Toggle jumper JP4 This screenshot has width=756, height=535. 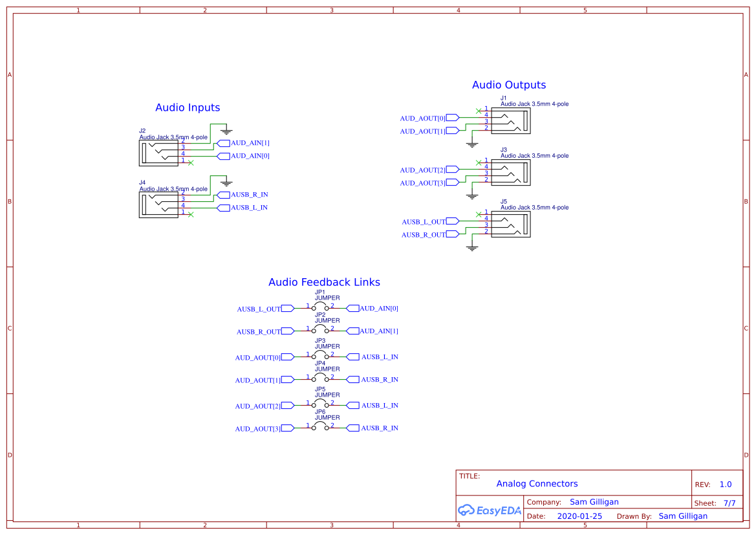(319, 376)
